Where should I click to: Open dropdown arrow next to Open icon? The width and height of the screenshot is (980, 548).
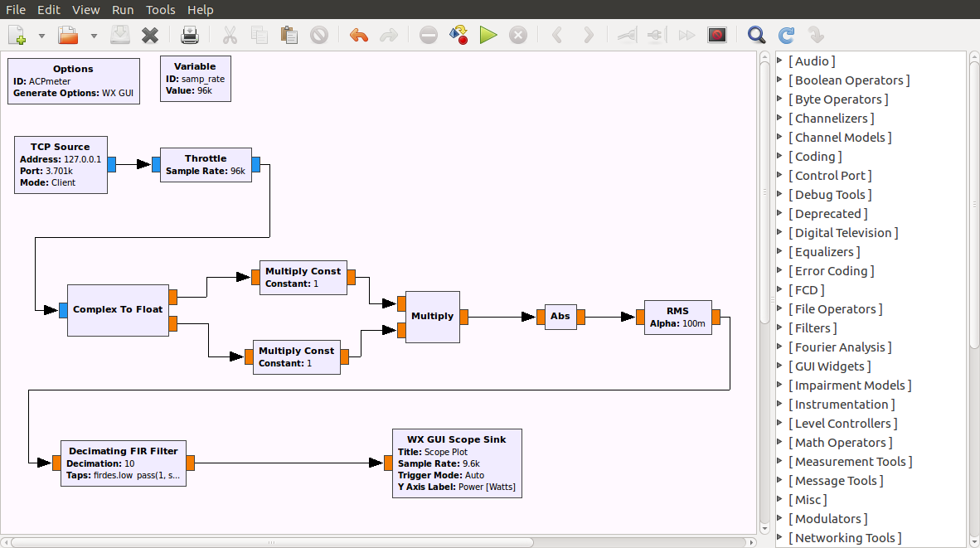click(x=94, y=36)
